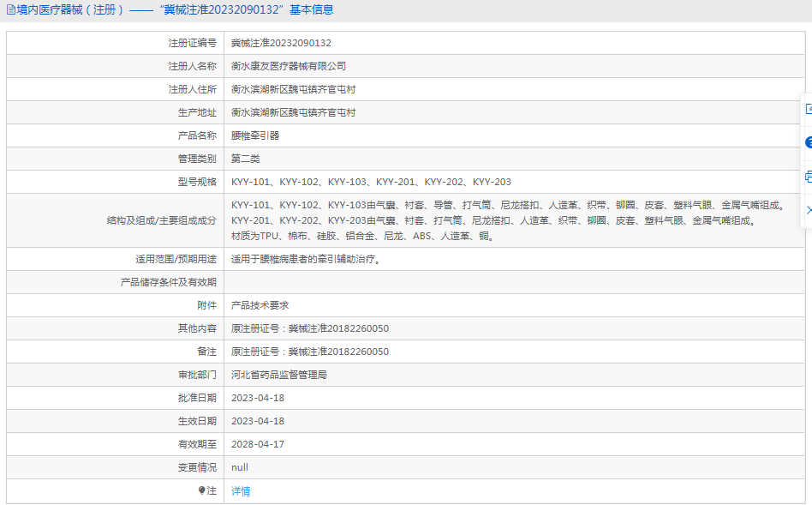The image size is (812, 505).
Task: Click the 变更情况 value null
Action: 240,467
